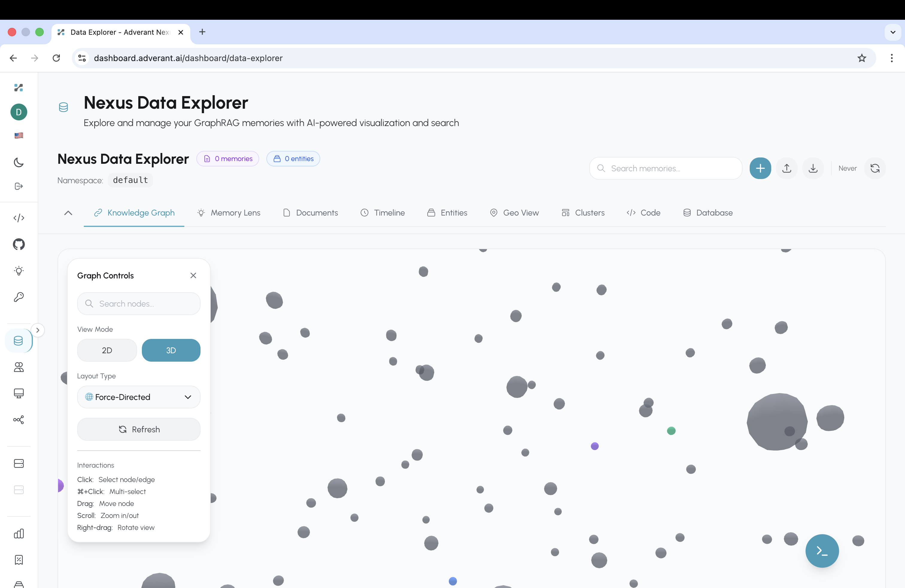The width and height of the screenshot is (905, 588).
Task: Select the 3D view mode toggle
Action: coord(171,350)
